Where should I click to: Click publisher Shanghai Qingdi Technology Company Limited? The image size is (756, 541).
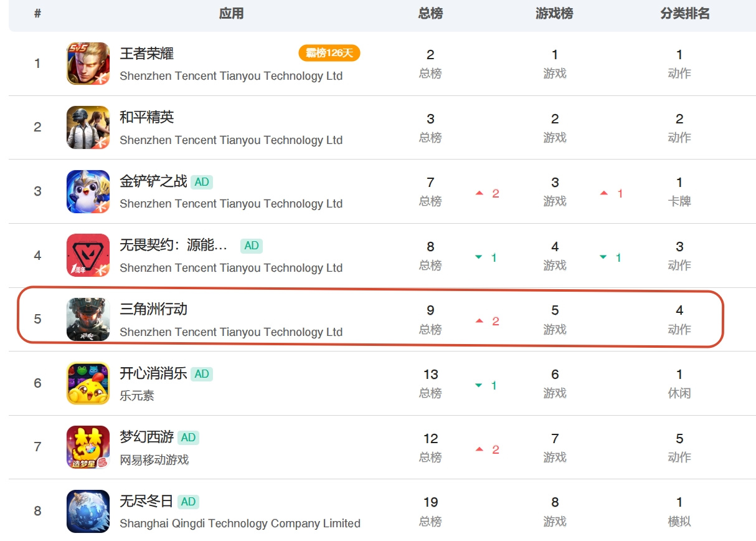click(240, 524)
